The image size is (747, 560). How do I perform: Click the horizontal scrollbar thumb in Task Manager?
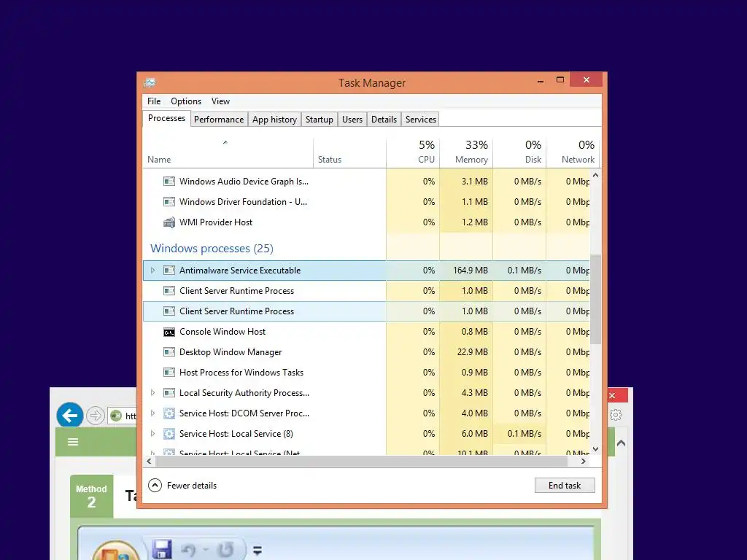tap(361, 461)
